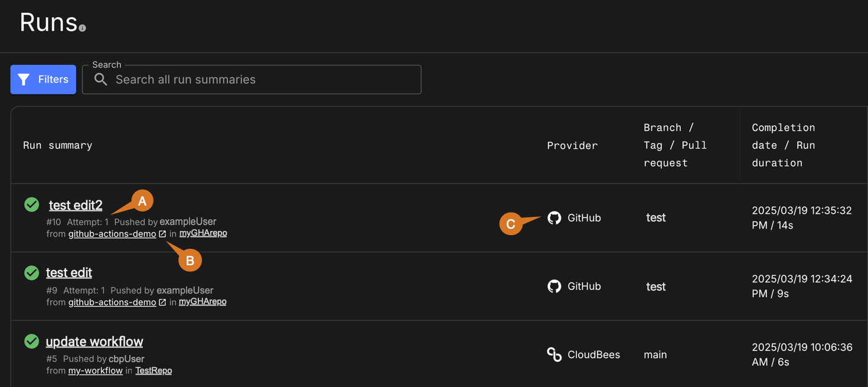This screenshot has width=868, height=387.
Task: Click the magnifier icon in the search box
Action: (x=101, y=80)
